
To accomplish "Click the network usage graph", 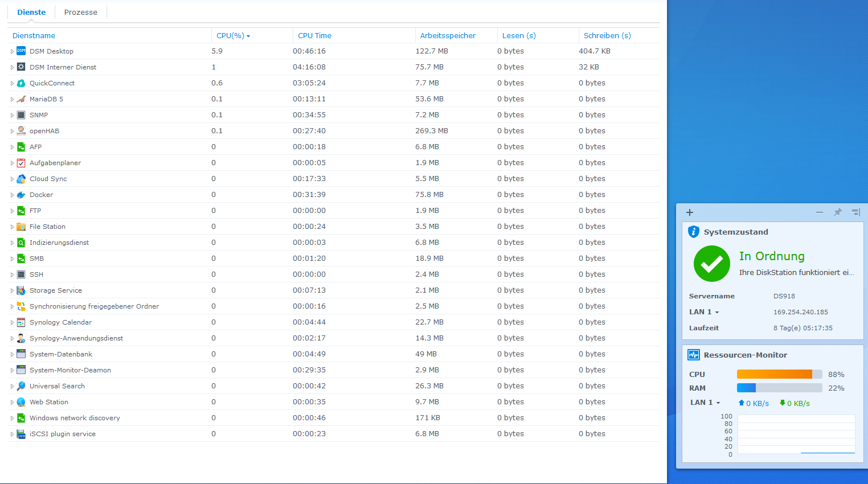I will 796,434.
